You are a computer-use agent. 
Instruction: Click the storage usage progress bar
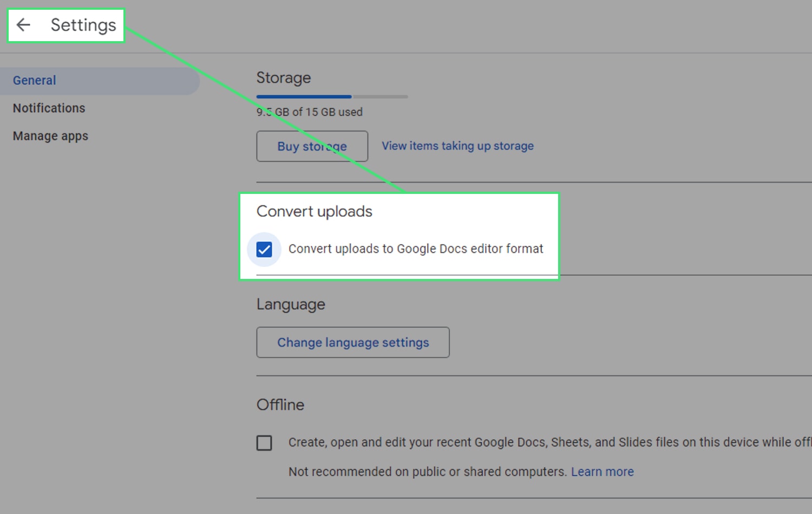331,96
